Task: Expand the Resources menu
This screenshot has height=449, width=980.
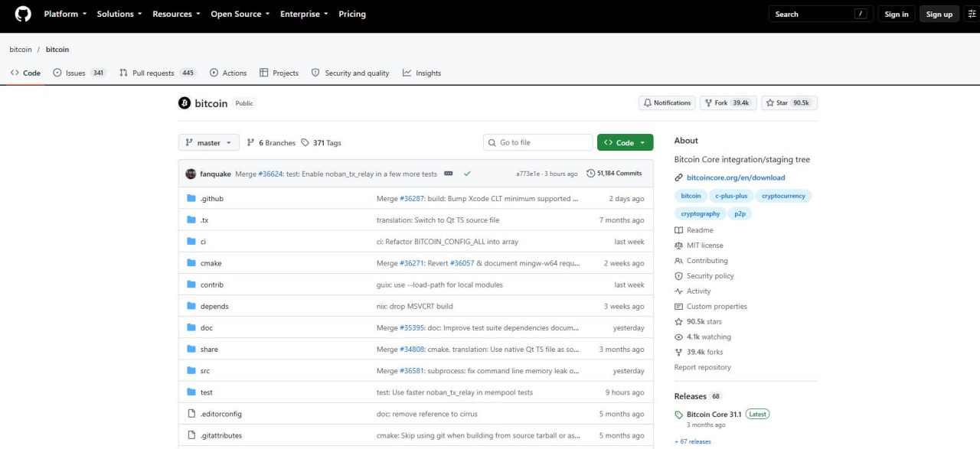Action: pyautogui.click(x=176, y=14)
